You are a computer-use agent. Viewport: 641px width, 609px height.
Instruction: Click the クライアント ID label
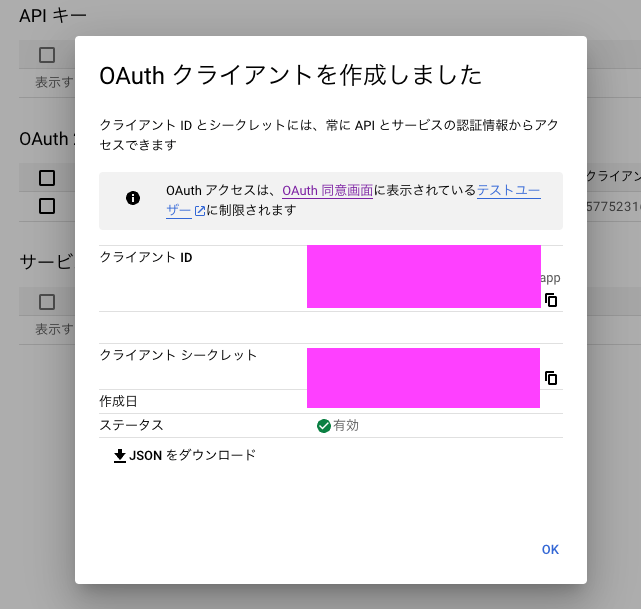[146, 257]
